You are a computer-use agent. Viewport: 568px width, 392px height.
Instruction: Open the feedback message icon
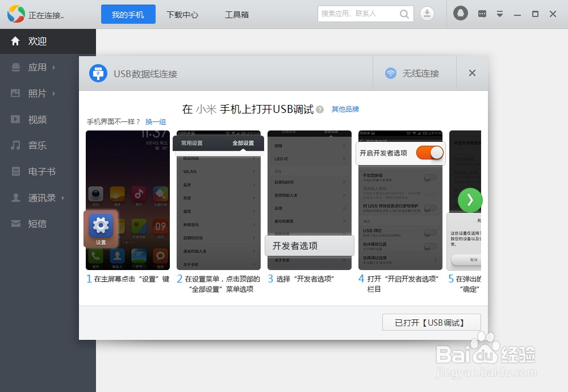pos(482,14)
